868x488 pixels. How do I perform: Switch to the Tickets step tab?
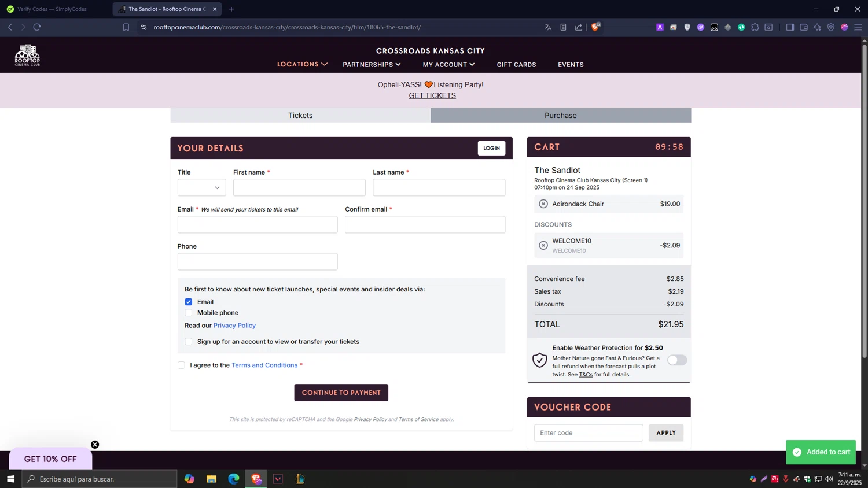[300, 115]
